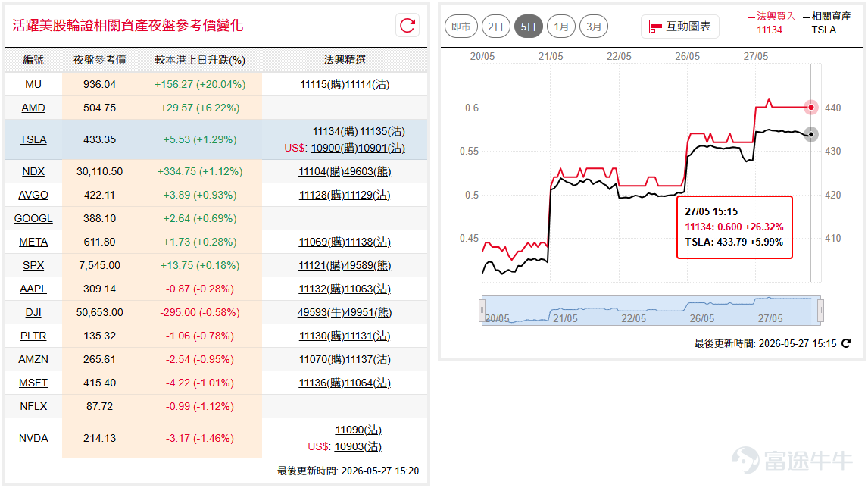The image size is (868, 488).
Task: Open the TSLA ticker link
Action: click(x=33, y=139)
